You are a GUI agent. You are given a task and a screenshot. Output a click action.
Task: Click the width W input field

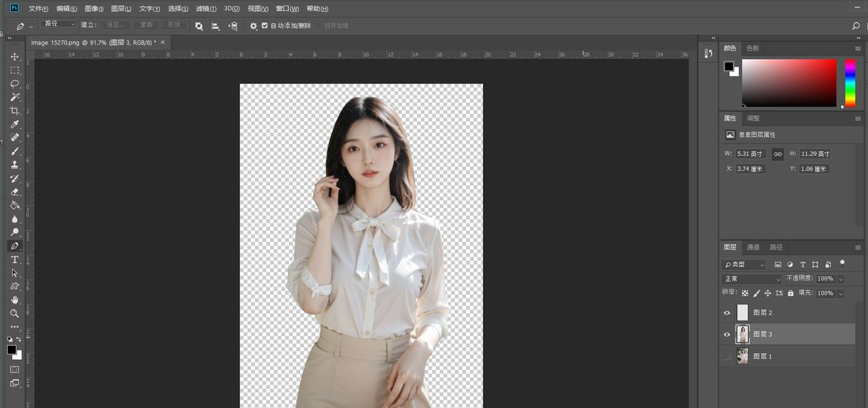click(751, 154)
